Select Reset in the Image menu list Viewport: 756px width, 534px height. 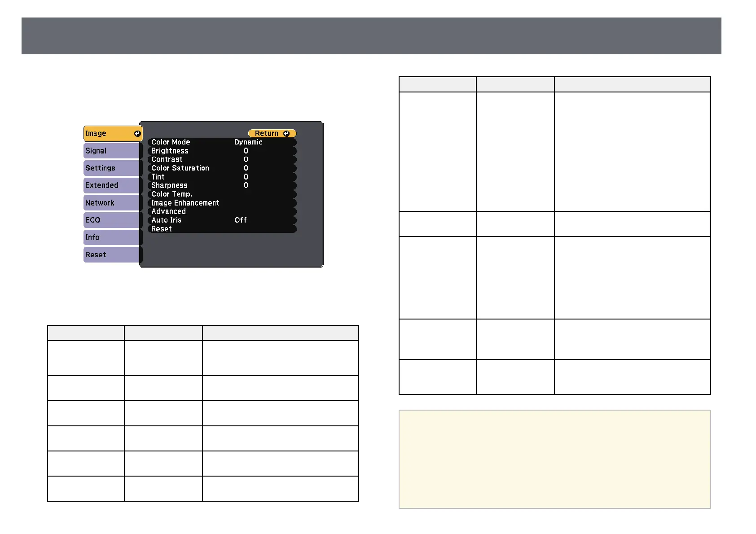tap(222, 229)
